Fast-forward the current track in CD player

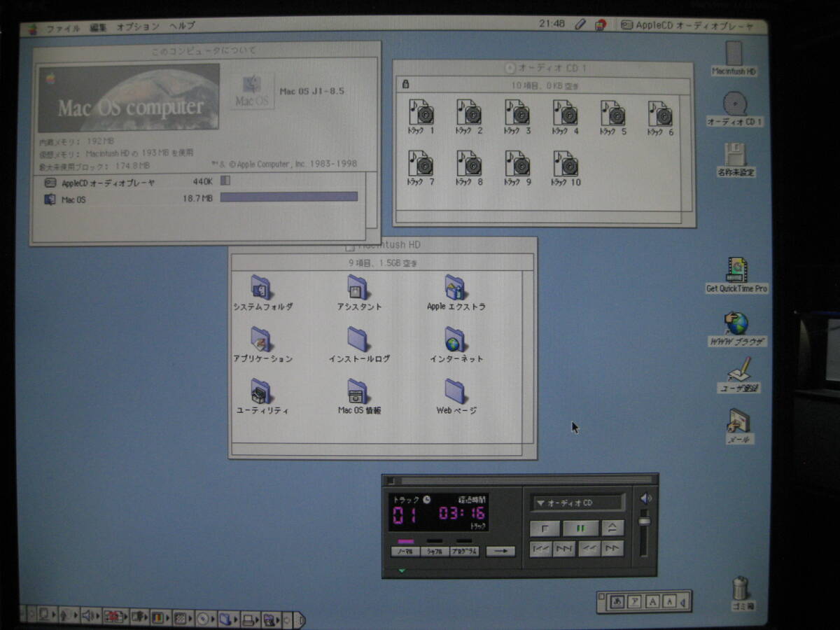click(x=612, y=548)
